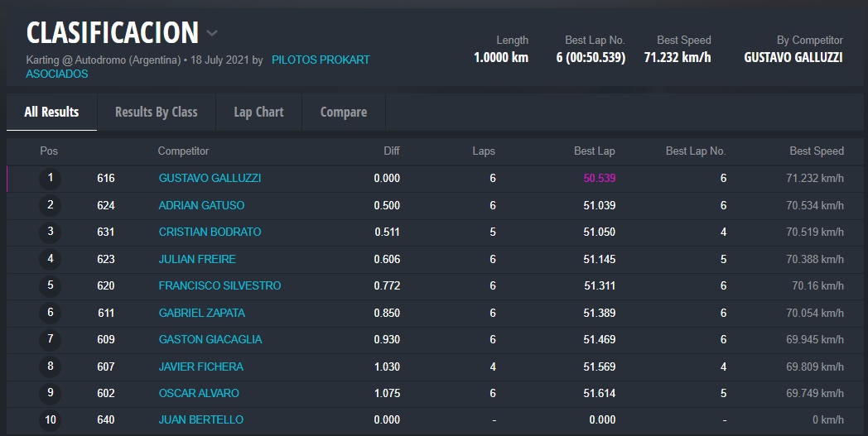The width and height of the screenshot is (868, 436).
Task: Click the position 6 badge for Gabriel Zapata
Action: (x=50, y=313)
